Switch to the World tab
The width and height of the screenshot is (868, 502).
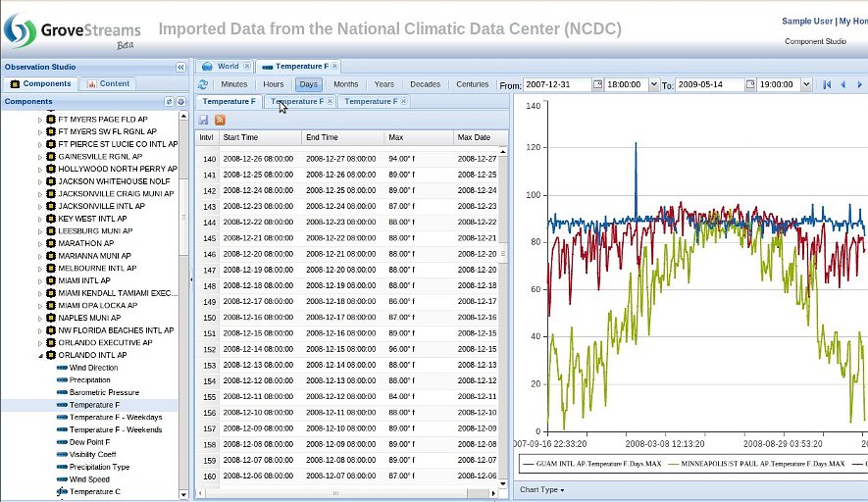coord(227,67)
